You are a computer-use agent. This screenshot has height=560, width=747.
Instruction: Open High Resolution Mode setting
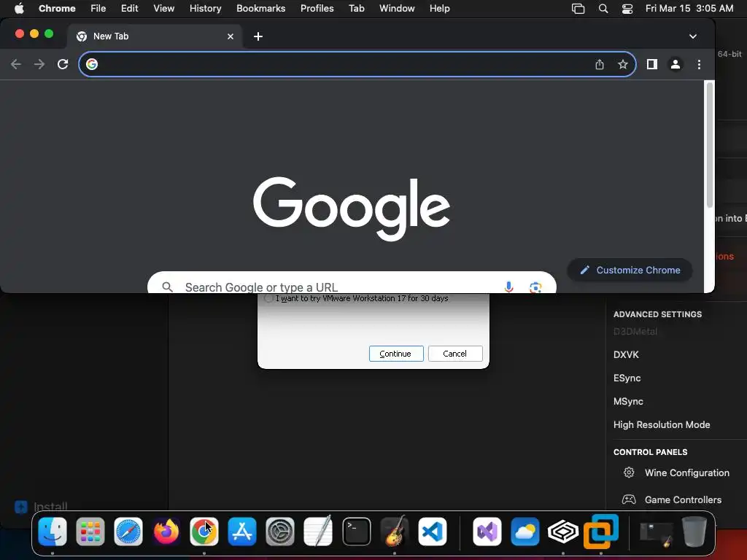pos(661,425)
